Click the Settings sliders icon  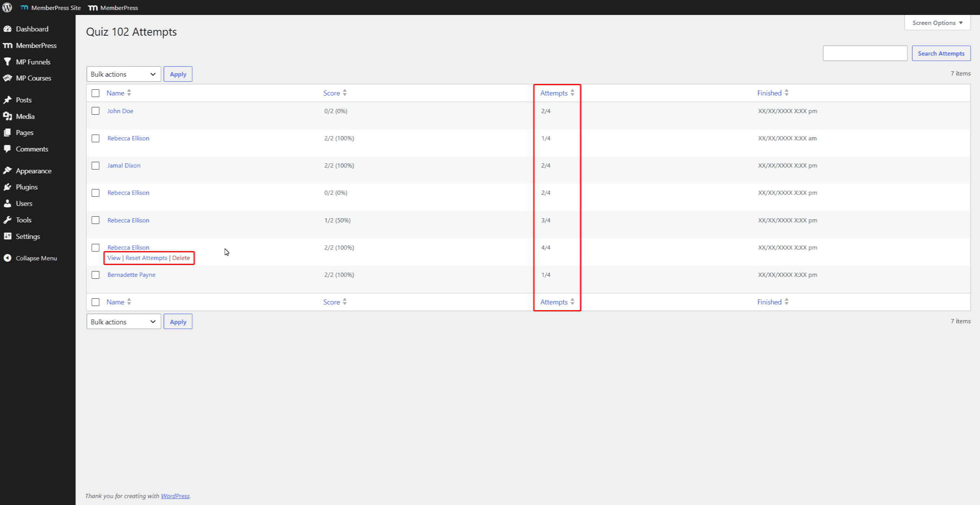[x=8, y=236]
